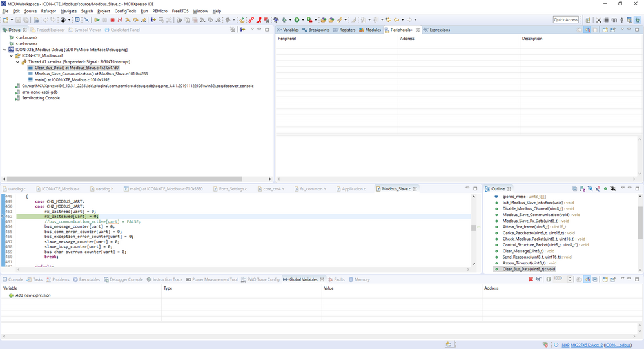Toggle Debug view step mode icon
Image resolution: width=644 pixels, height=349 pixels.
(x=243, y=30)
